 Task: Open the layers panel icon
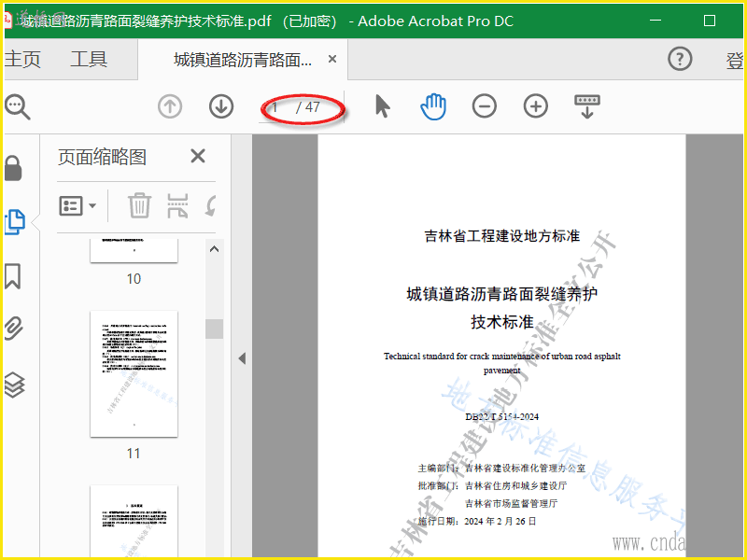point(14,385)
